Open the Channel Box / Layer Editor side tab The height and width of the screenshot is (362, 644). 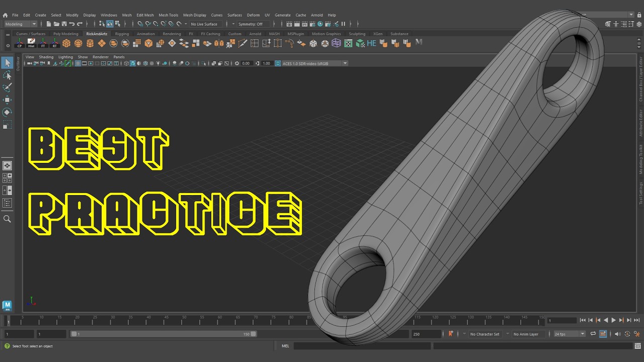pyautogui.click(x=640, y=79)
